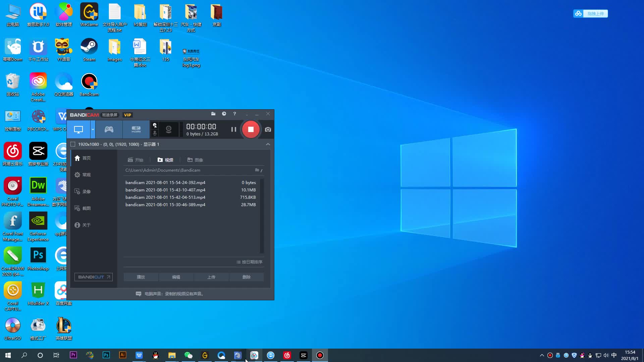644x362 pixels.
Task: Click the Bandicam help icon
Action: (x=234, y=114)
